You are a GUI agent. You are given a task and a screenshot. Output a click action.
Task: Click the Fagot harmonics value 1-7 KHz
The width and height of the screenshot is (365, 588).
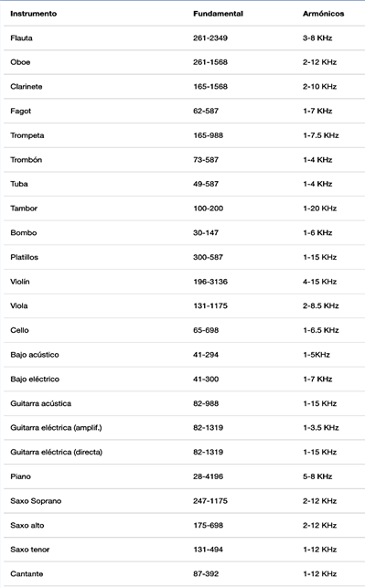[317, 111]
